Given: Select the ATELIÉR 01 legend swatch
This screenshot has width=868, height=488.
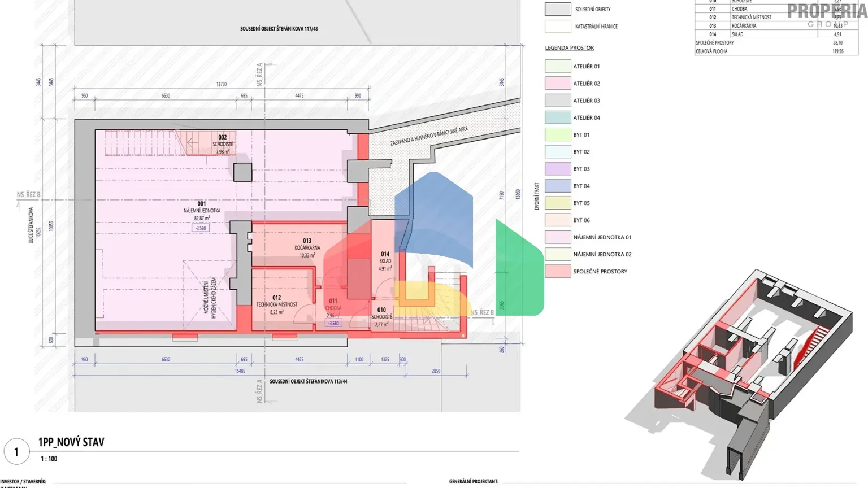Looking at the screenshot, I should (557, 66).
